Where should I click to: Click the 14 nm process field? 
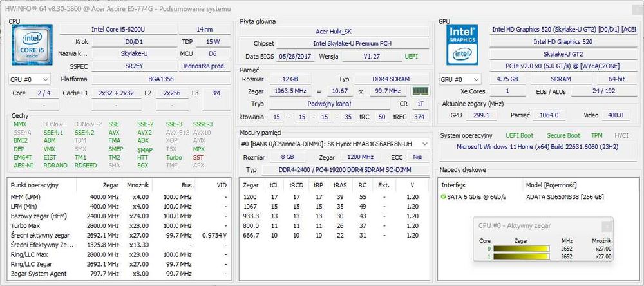[205, 30]
